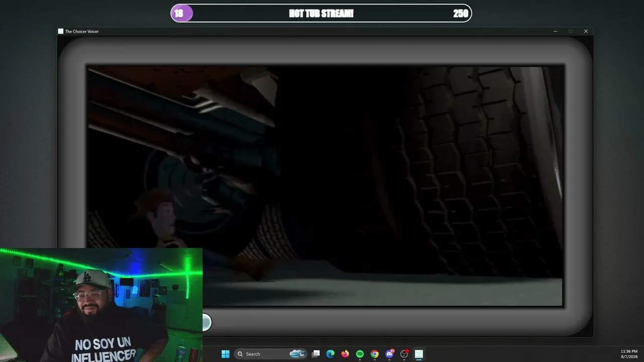Switch to OBS Studio on the taskbar
This screenshot has width=644, height=362.
point(404,354)
